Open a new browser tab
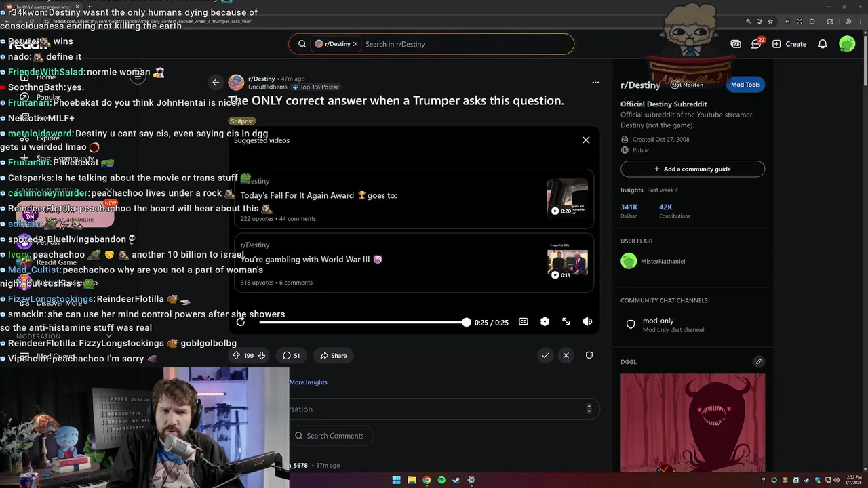868x488 pixels. [90, 7]
